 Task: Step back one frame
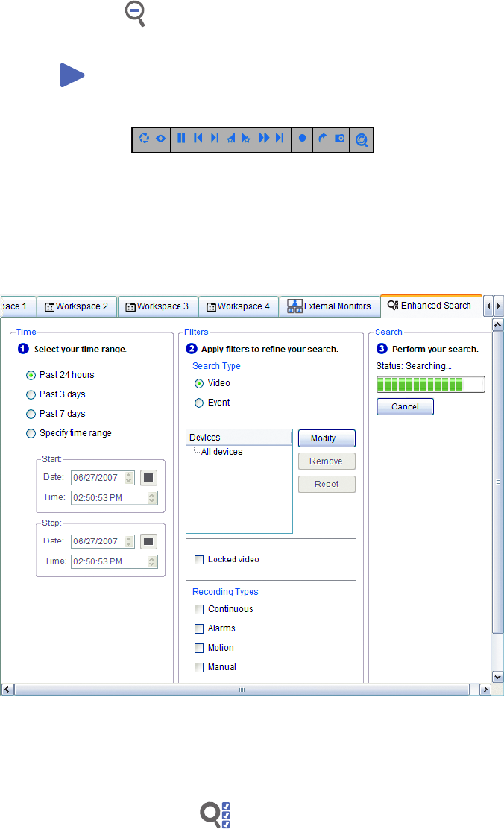pos(198,138)
